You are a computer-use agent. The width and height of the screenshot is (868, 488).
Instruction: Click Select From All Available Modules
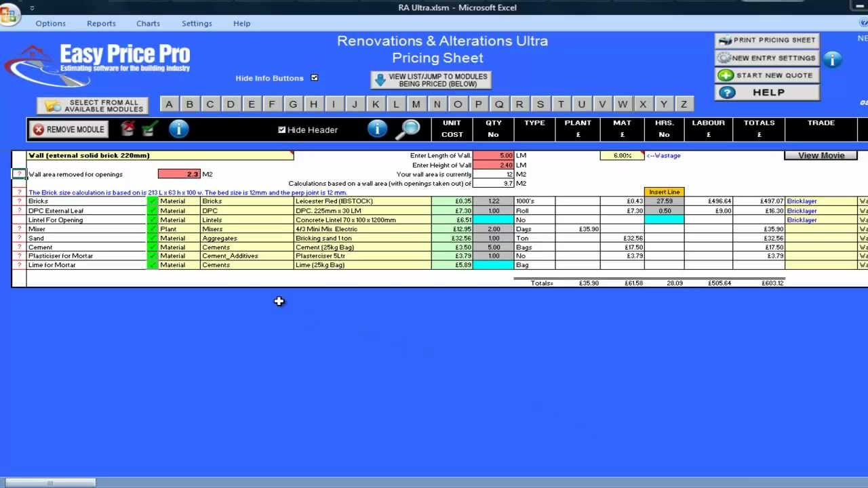[x=93, y=106]
